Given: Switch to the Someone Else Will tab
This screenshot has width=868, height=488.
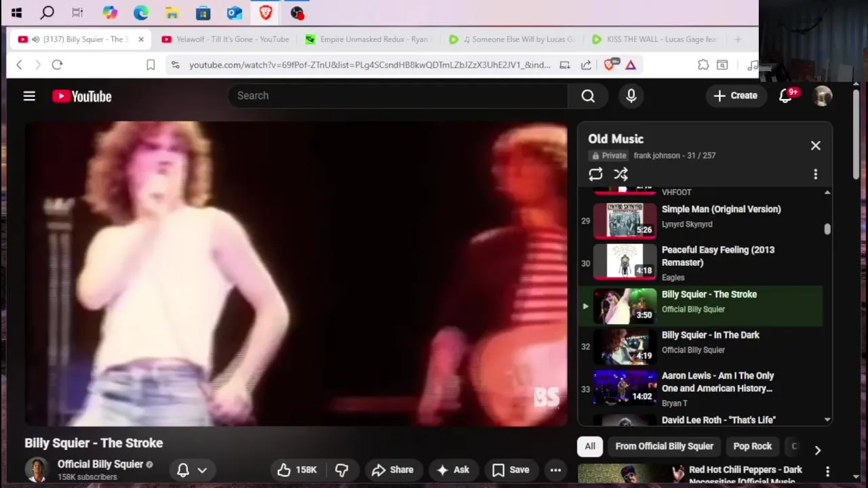Looking at the screenshot, I should click(x=513, y=39).
